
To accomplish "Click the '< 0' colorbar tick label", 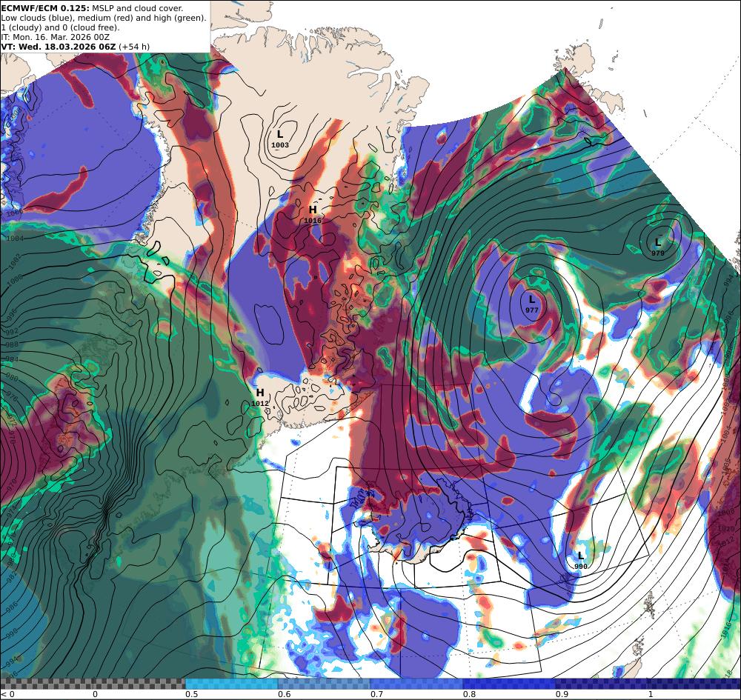I will click(7, 694).
